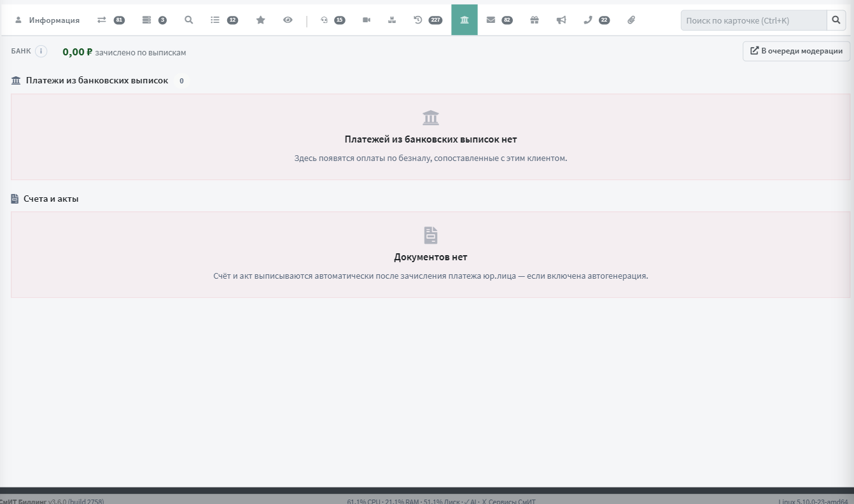
Task: Open the server tab with 3 badge
Action: (154, 20)
